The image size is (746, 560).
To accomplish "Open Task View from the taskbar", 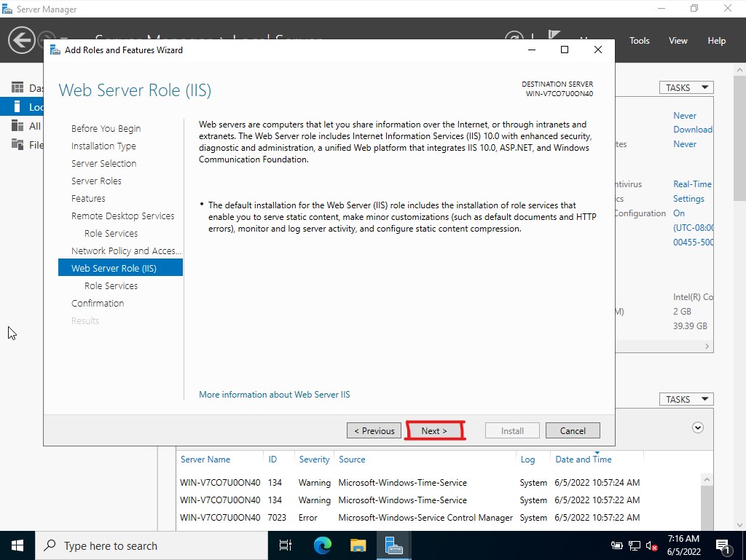I will [x=286, y=545].
